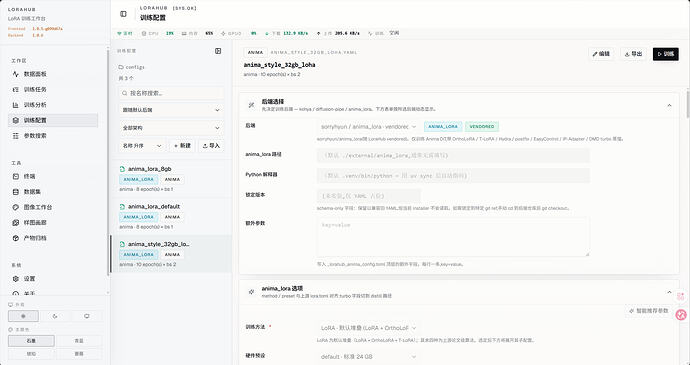Viewport: 690px width, 365px height.
Task: Click ANIMA_LORA tag under anima_lora_default
Action: tap(139, 217)
